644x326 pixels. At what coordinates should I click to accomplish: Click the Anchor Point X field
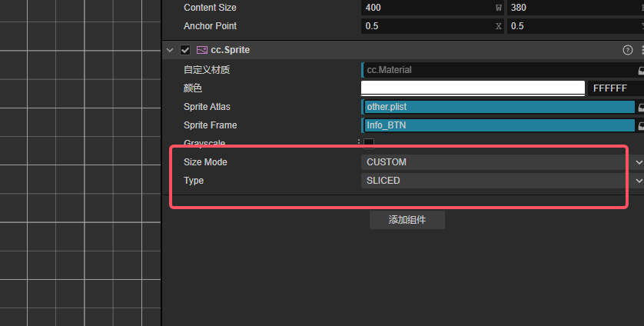pos(430,26)
